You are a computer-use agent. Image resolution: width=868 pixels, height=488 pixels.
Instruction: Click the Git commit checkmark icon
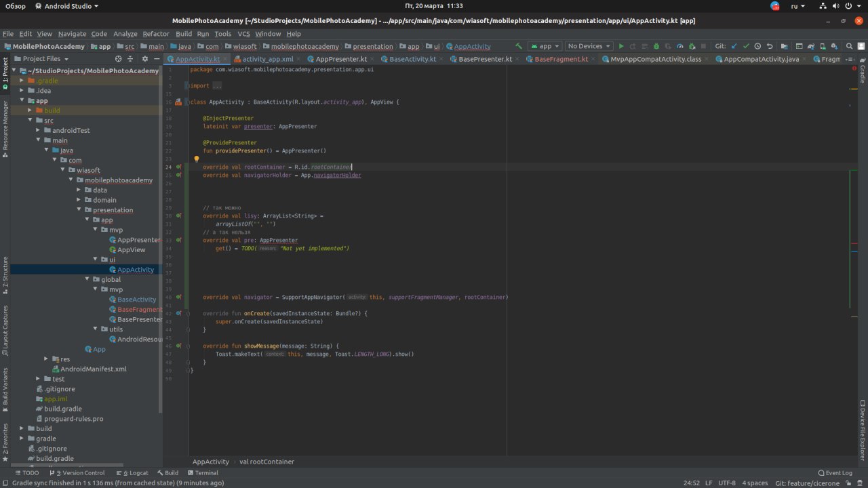tap(746, 46)
